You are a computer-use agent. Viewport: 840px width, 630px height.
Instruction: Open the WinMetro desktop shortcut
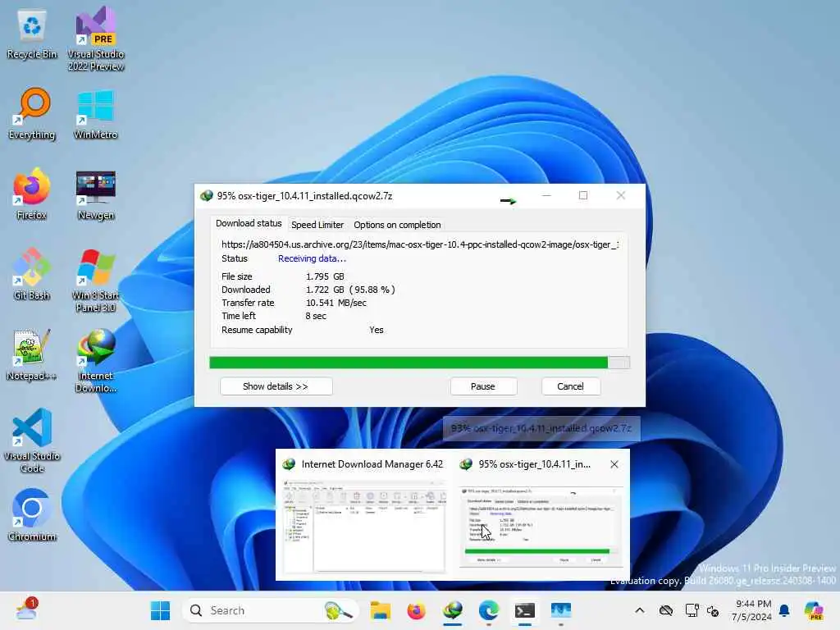click(x=95, y=114)
